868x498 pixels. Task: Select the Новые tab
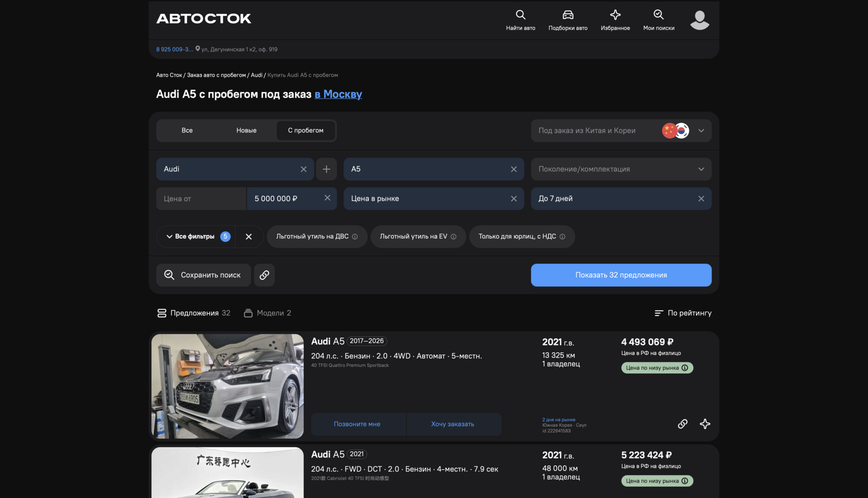tap(246, 131)
